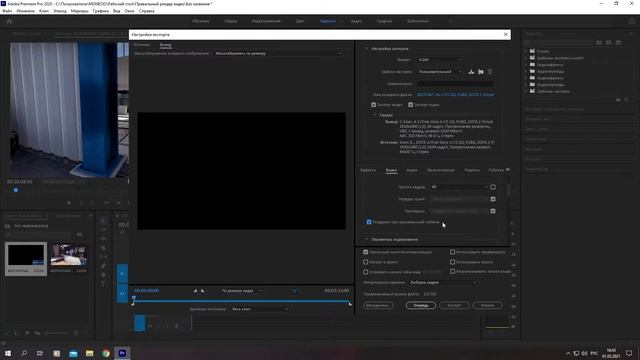The image size is (640, 360).
Task: Open the Аудио tab in export settings
Action: pos(411,170)
